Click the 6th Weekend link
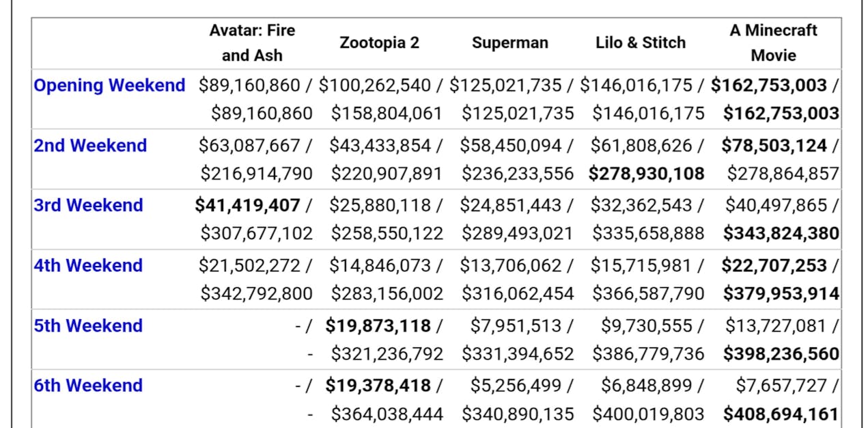This screenshot has width=868, height=428. 88,385
